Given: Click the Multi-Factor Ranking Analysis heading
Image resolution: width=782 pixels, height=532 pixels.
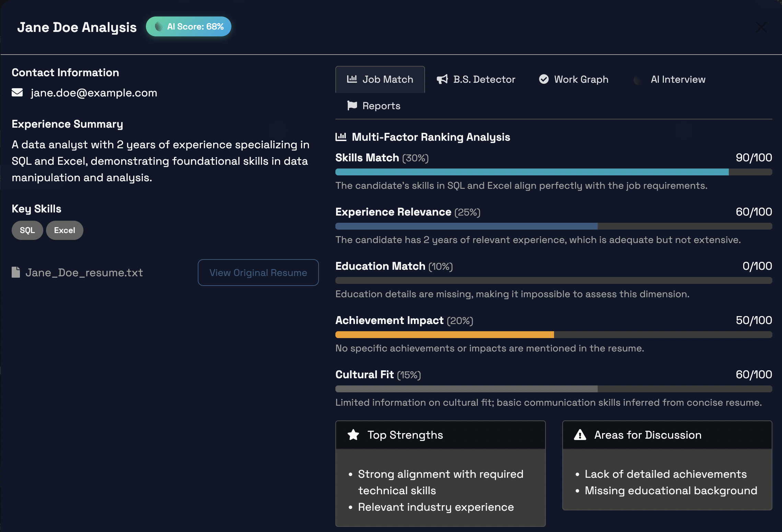Looking at the screenshot, I should click(x=431, y=137).
